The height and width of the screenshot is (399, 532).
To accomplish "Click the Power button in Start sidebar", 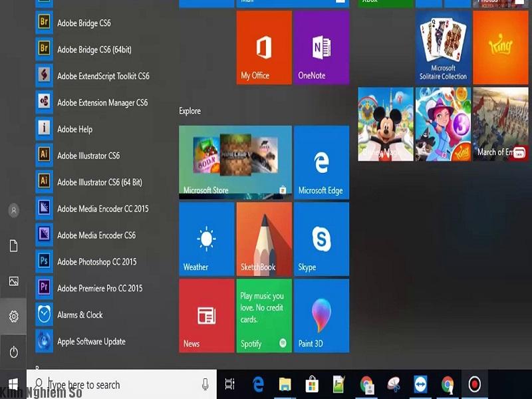I will pos(13,352).
